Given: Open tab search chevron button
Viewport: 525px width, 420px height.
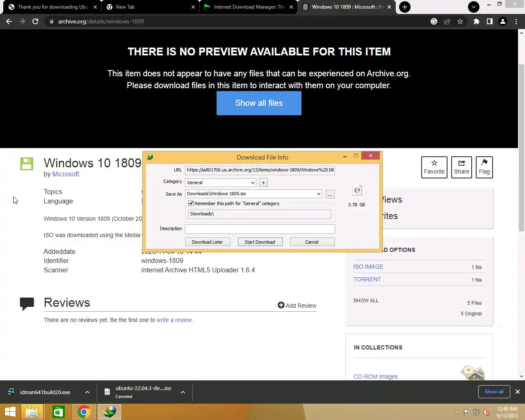Looking at the screenshot, I should [x=474, y=7].
